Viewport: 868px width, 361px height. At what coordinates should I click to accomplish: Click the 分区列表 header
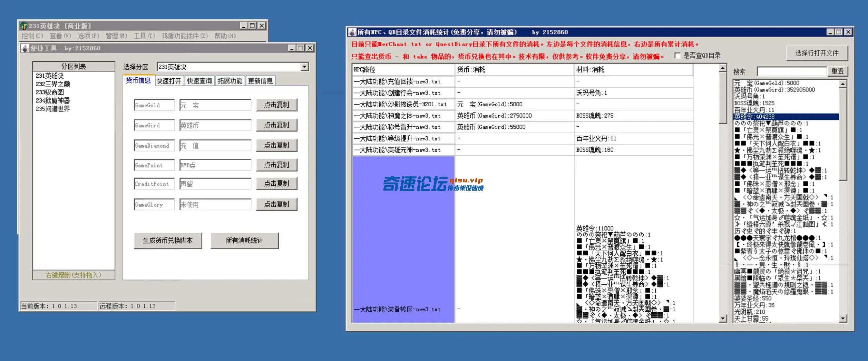tap(74, 66)
